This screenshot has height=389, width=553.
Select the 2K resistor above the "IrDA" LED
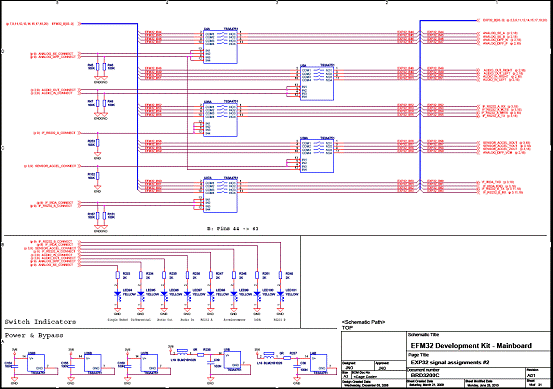[257, 275]
